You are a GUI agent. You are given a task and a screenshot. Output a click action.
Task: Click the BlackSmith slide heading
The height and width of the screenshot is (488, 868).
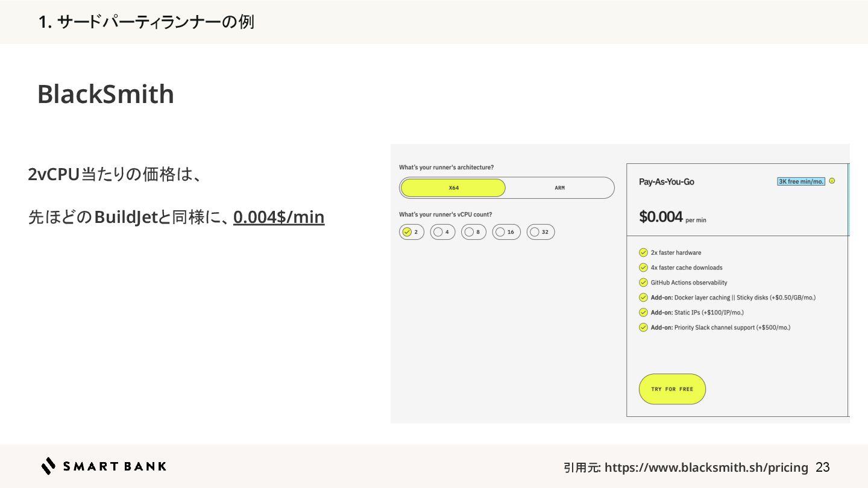click(x=105, y=94)
